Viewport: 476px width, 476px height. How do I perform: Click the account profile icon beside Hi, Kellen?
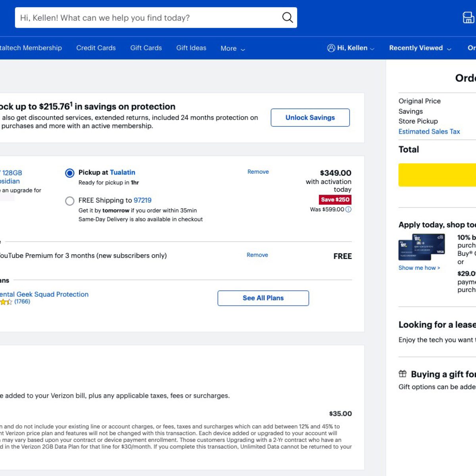coord(331,48)
